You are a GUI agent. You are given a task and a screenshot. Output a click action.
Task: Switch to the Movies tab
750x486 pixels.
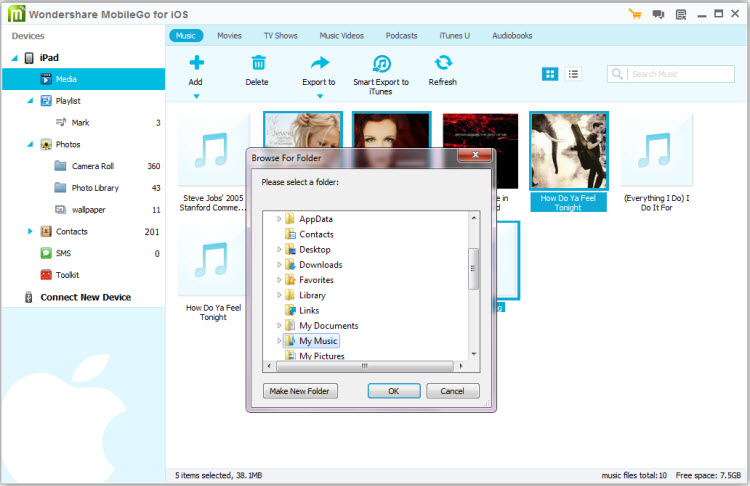pos(229,36)
